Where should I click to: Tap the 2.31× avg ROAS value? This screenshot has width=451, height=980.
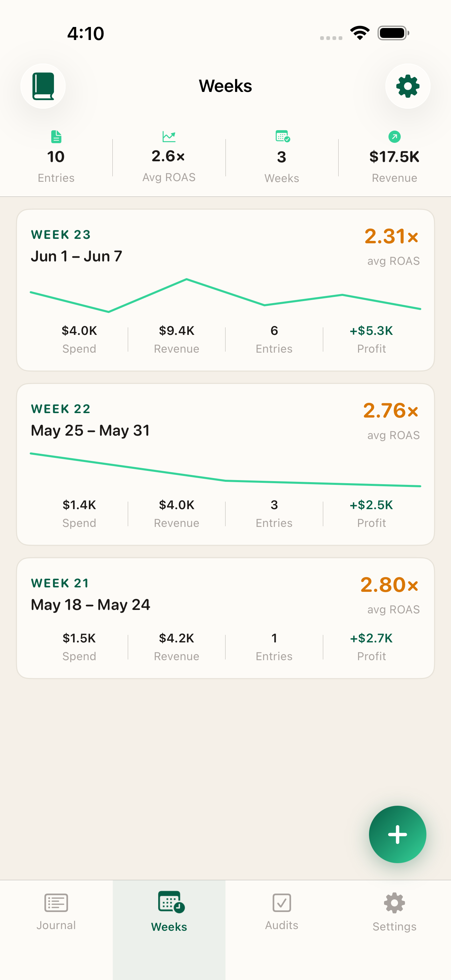(392, 236)
